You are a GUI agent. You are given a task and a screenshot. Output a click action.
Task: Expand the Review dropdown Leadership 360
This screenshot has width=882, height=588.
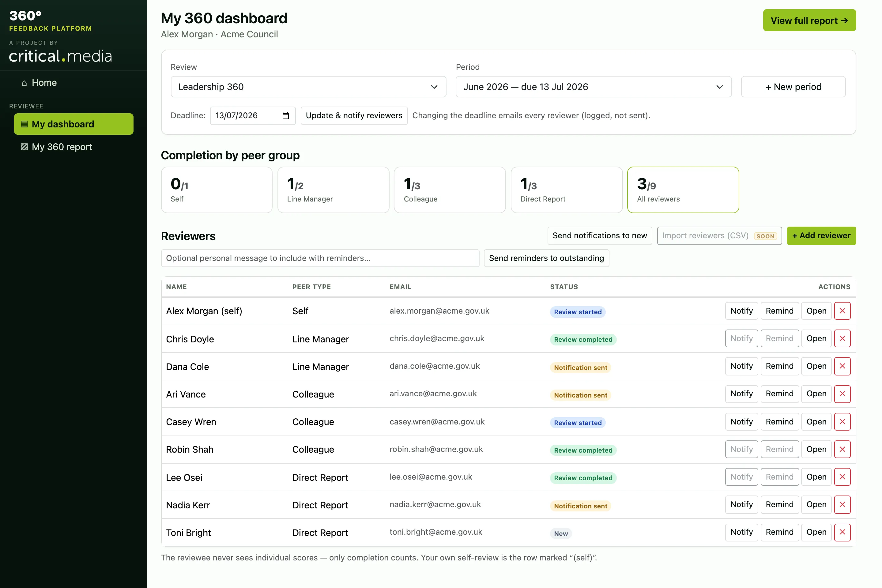pyautogui.click(x=308, y=87)
